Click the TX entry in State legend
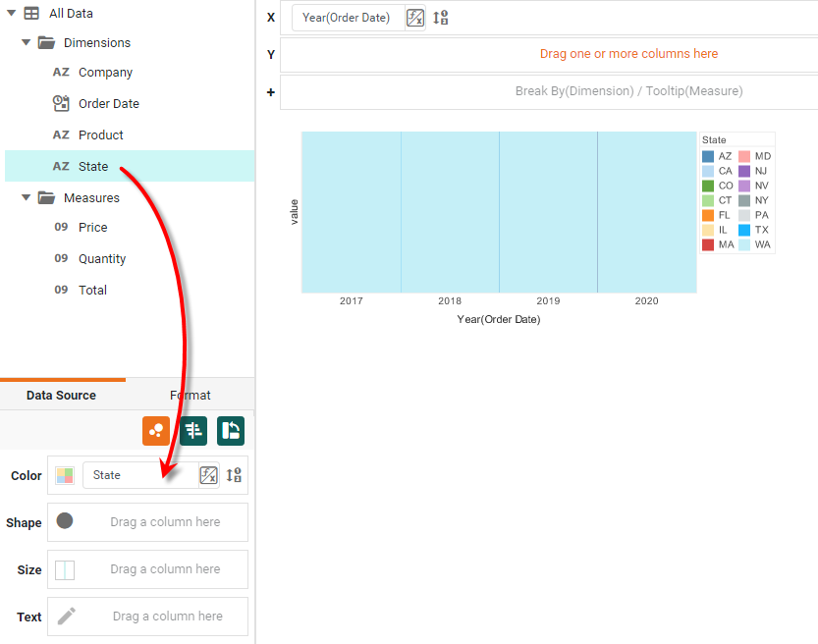The width and height of the screenshot is (818, 644). [754, 230]
